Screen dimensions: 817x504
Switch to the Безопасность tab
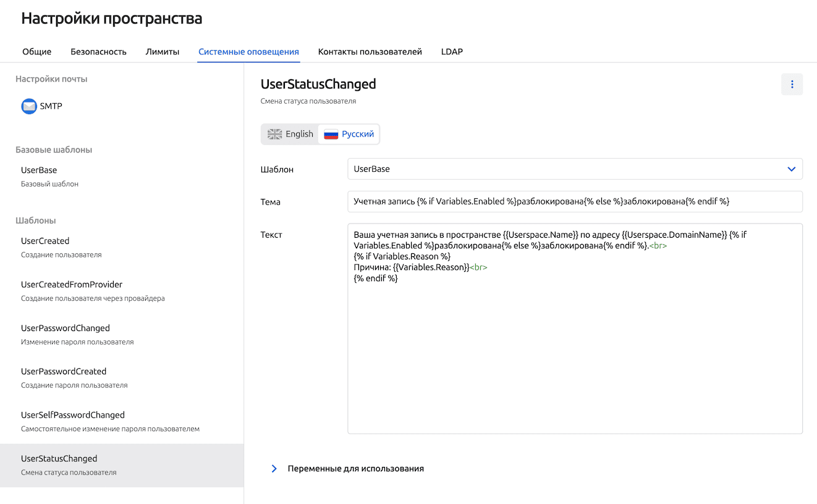98,51
